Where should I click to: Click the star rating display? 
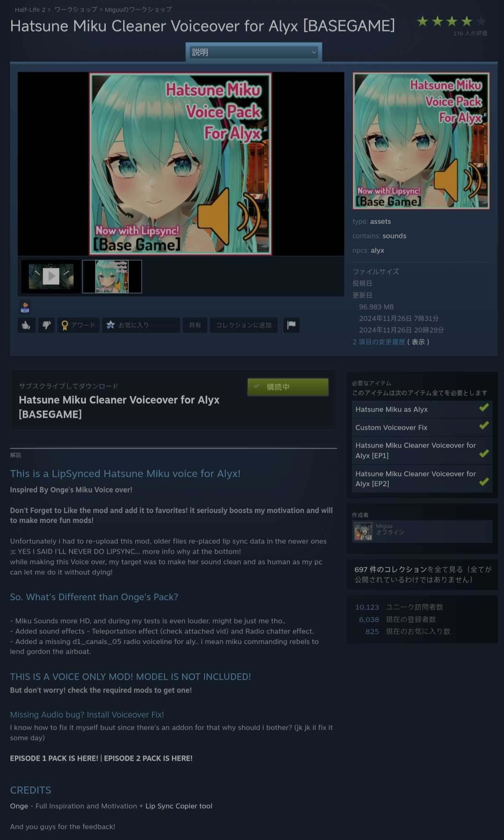tap(452, 21)
